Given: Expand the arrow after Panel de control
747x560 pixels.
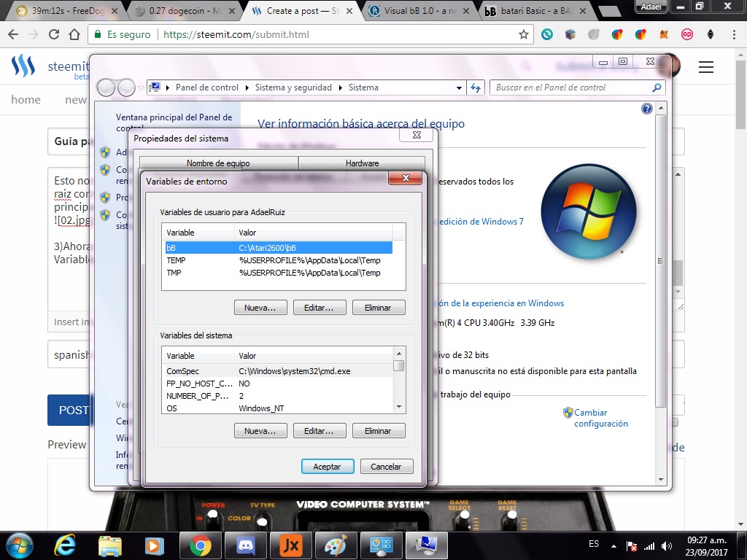Looking at the screenshot, I should 247,87.
